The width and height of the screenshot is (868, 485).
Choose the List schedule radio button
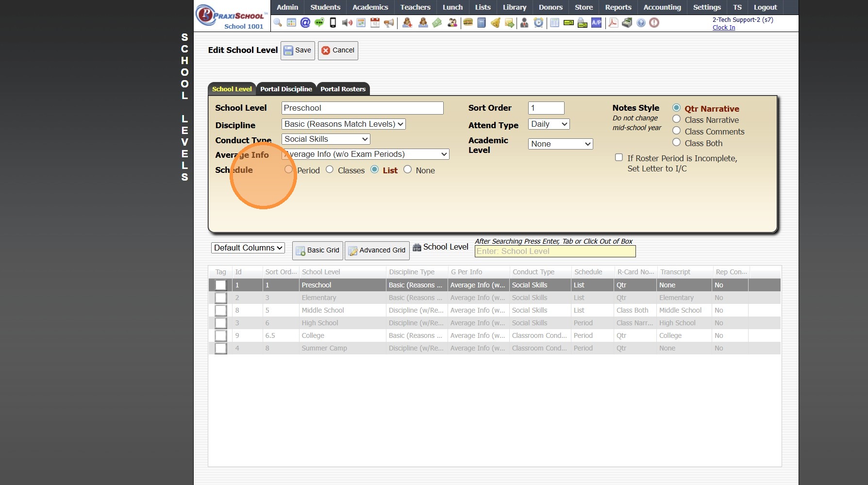[374, 169]
